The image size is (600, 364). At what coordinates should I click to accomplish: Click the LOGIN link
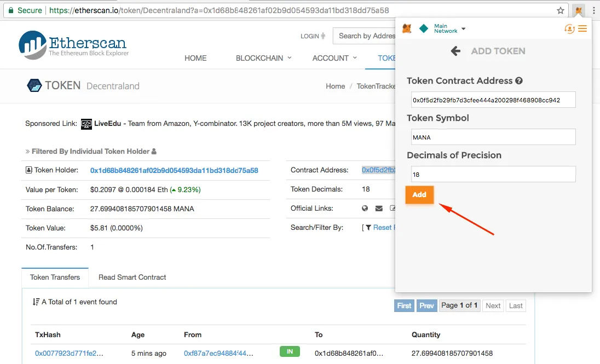313,36
